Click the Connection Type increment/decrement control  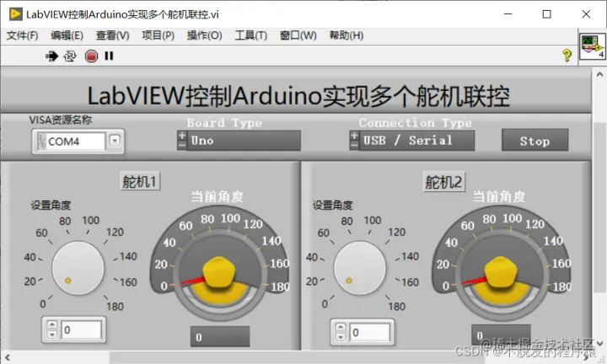354,141
